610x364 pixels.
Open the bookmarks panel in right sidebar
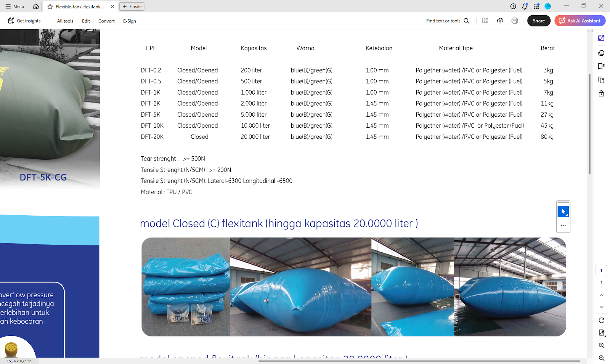(601, 66)
